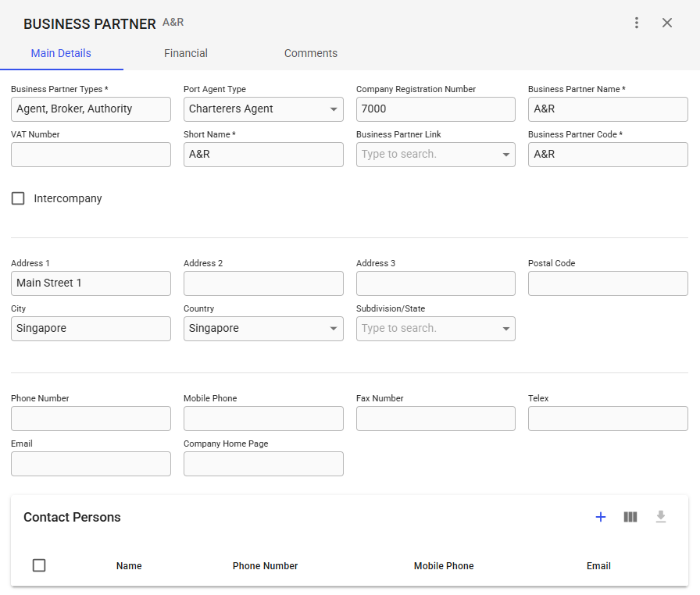Image resolution: width=700 pixels, height=595 pixels.
Task: Sort contacts by Name column header
Action: (129, 566)
